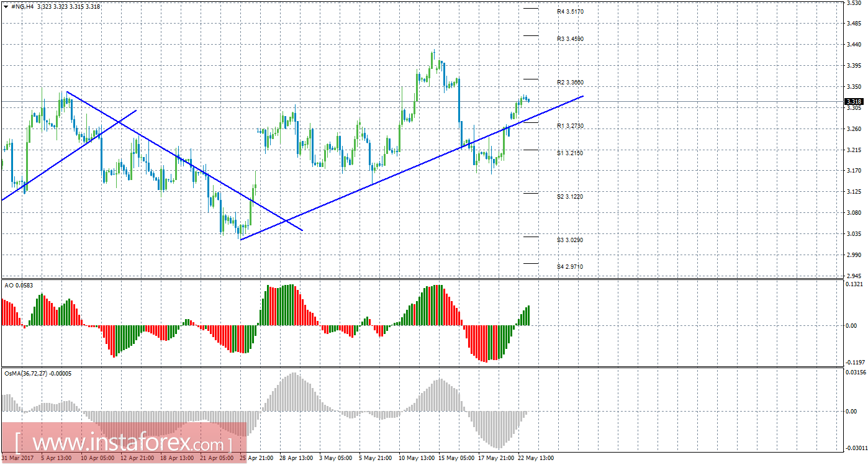
Task: Select the S1 3.2150 support label
Action: coord(570,153)
